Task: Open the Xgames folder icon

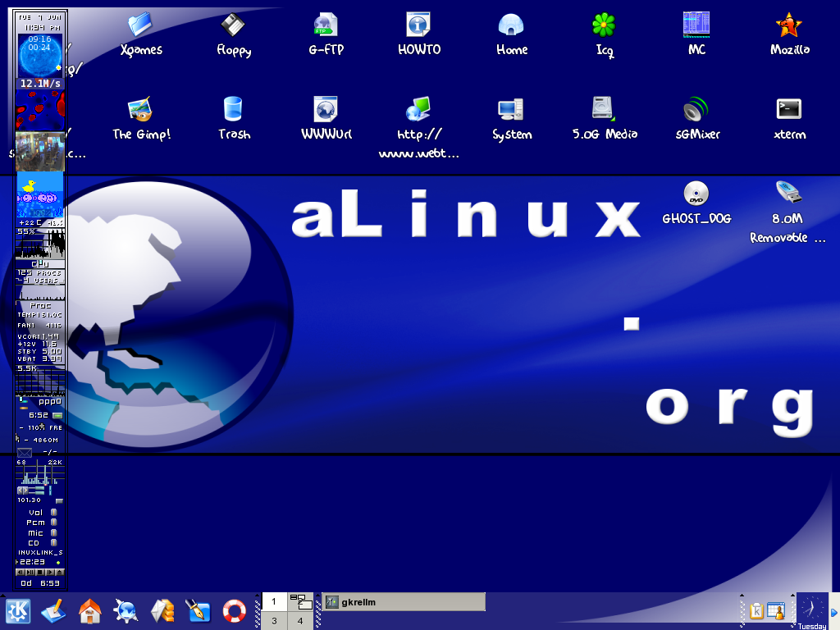Action: (140, 25)
